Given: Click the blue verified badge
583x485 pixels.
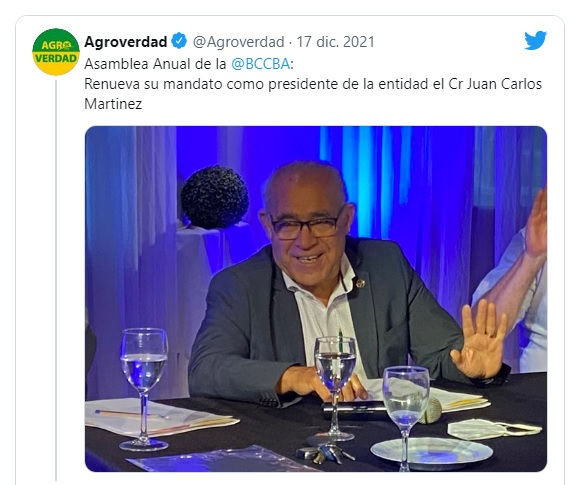Looking at the screenshot, I should [x=179, y=41].
